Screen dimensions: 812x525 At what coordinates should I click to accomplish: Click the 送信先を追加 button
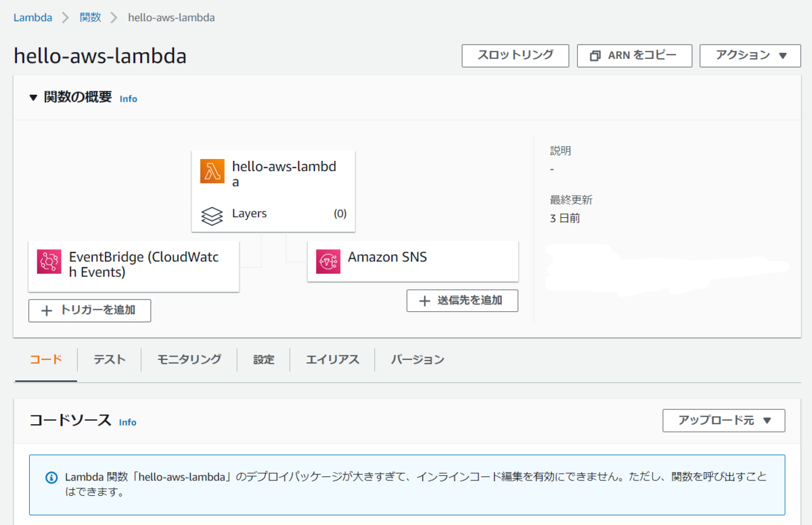pyautogui.click(x=462, y=300)
